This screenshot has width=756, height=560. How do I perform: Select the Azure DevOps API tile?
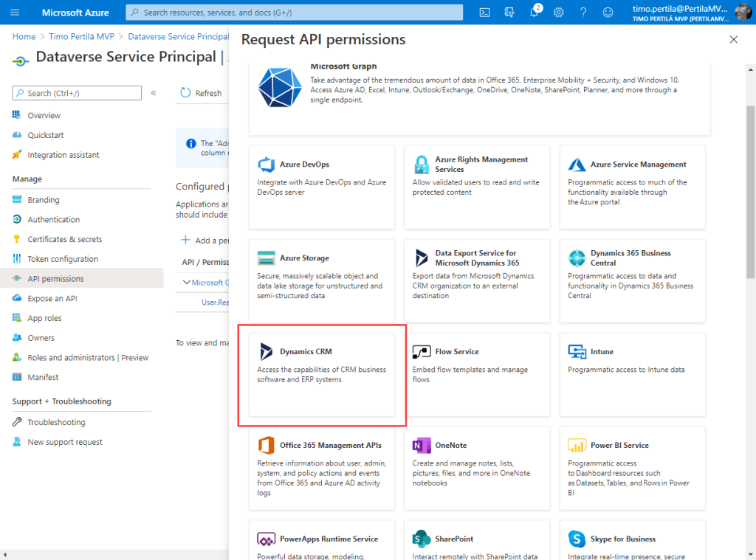[322, 187]
